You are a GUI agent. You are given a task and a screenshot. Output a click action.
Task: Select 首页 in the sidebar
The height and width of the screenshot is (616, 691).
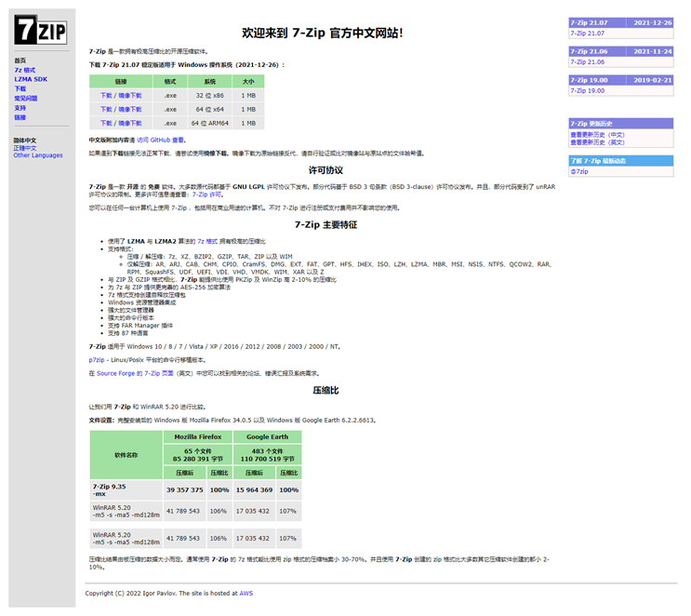pyautogui.click(x=20, y=60)
